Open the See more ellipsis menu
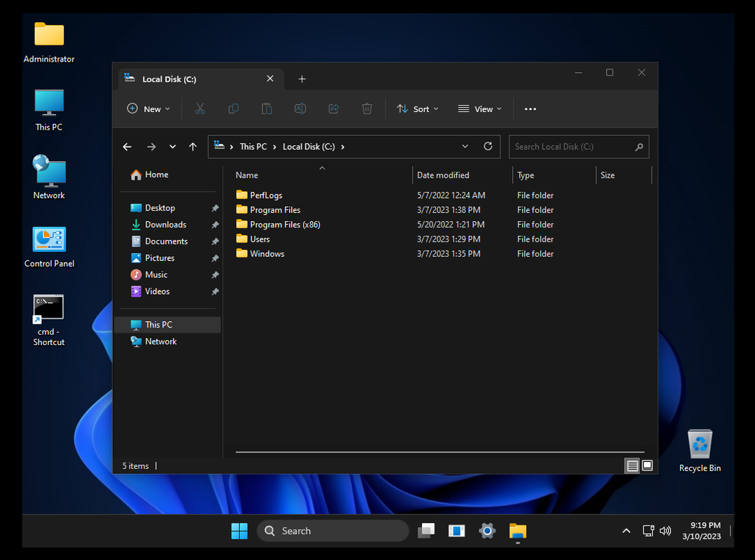The image size is (755, 560). pos(530,108)
